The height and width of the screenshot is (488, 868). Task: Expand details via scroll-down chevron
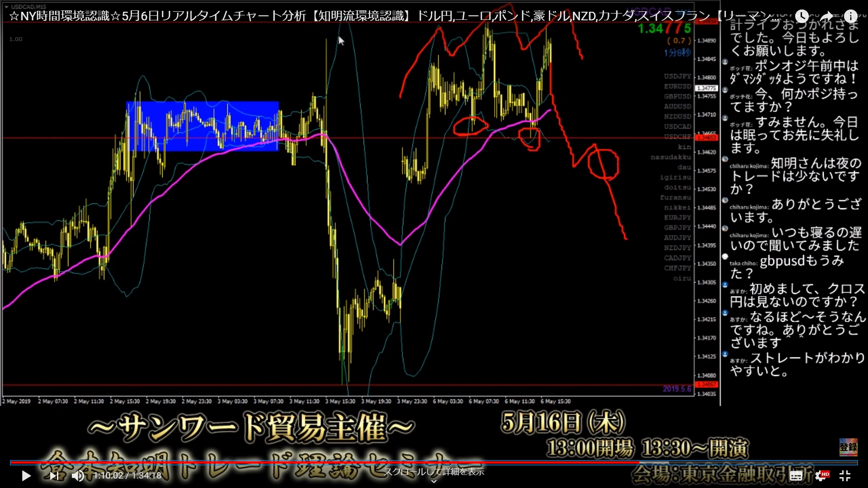pyautogui.click(x=434, y=481)
